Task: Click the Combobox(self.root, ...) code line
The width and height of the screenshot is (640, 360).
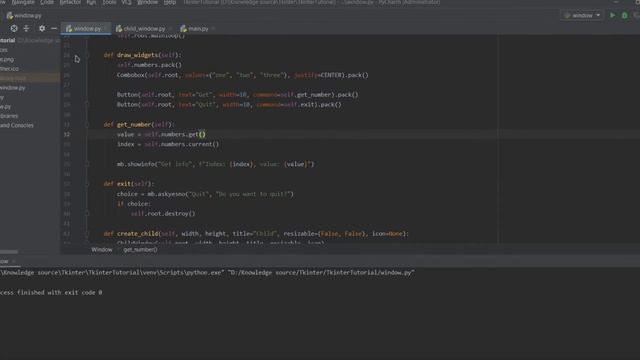Action: click(x=242, y=75)
